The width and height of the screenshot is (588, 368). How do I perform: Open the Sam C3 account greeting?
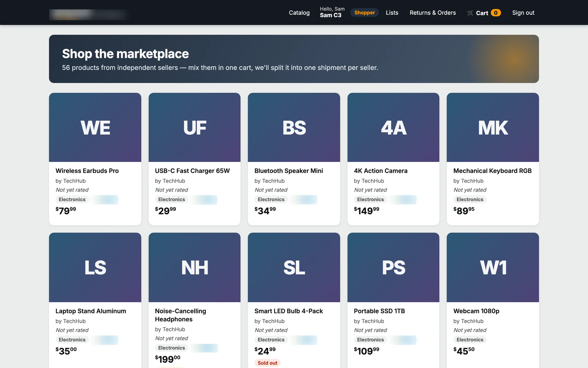[332, 12]
